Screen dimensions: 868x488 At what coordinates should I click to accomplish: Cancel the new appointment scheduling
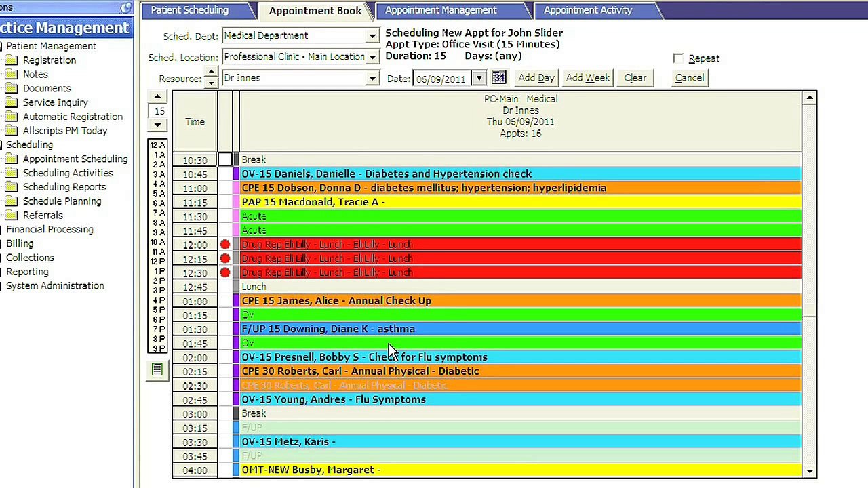tap(690, 78)
